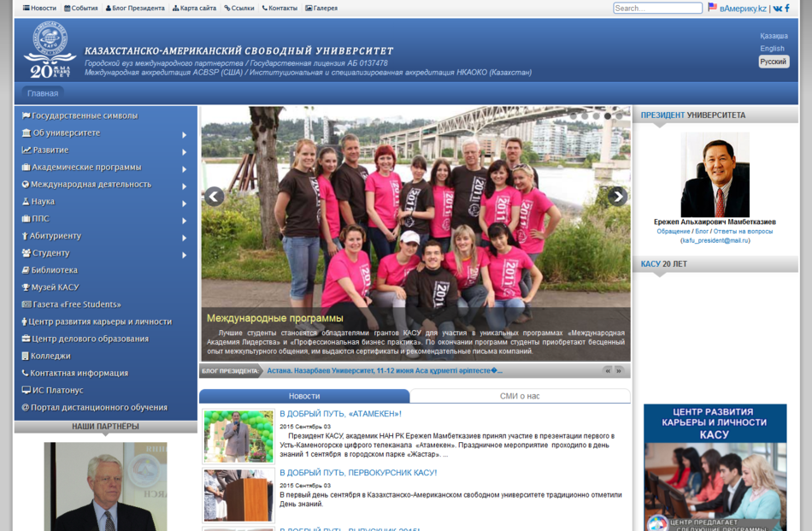
Task: Expand the Студенту submenu arrow
Action: [x=185, y=255]
